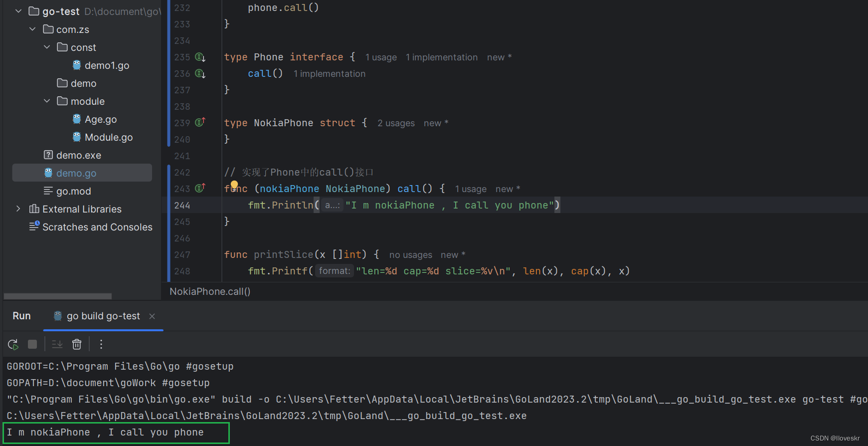Click the GOROOT line in console
Screen dimensions: 868x446
pos(120,366)
